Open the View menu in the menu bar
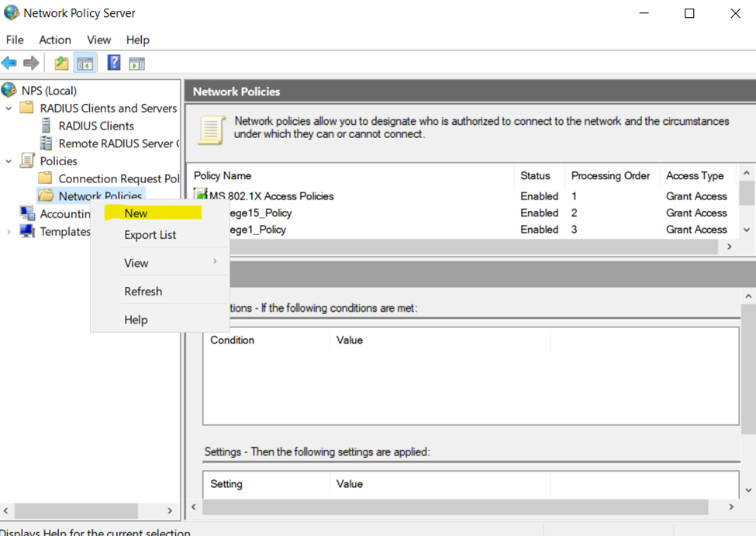The width and height of the screenshot is (756, 536). (98, 40)
